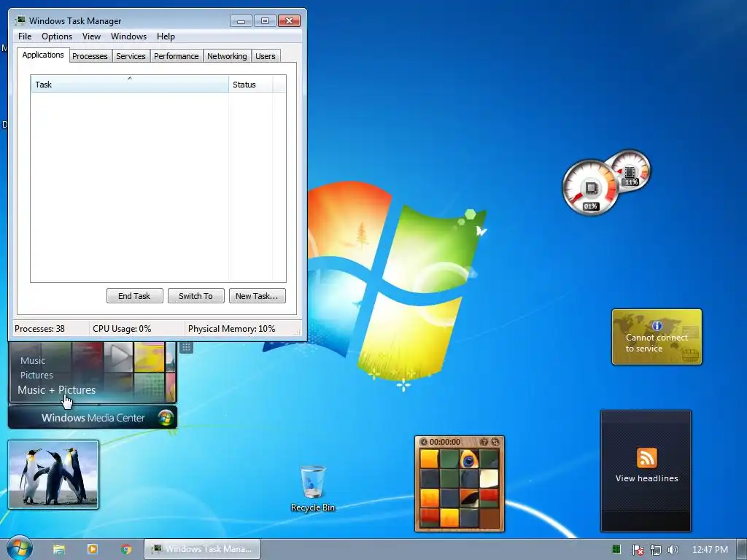The image size is (747, 560).
Task: Sort by the Status column header
Action: point(251,85)
